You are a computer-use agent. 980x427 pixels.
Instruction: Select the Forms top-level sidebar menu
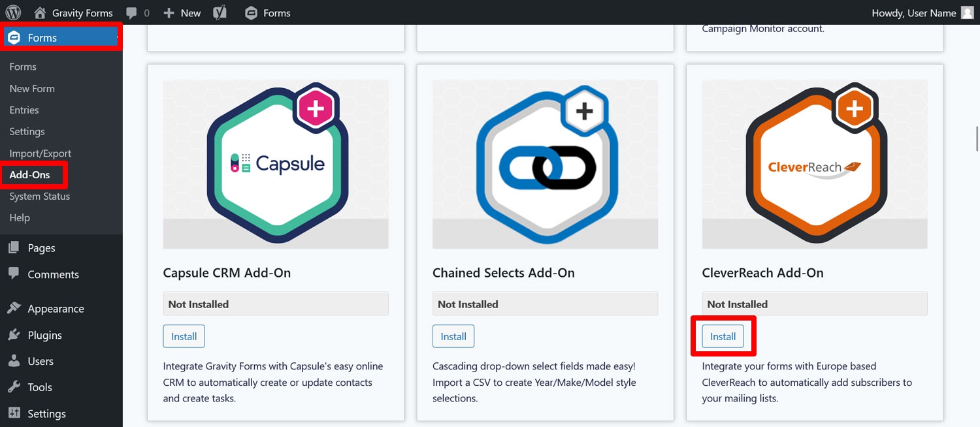coord(61,38)
